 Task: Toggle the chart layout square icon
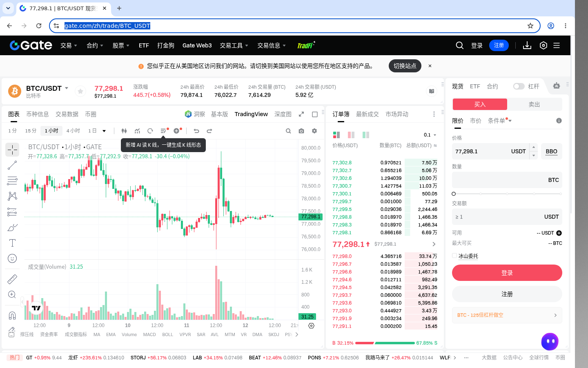coord(315,114)
